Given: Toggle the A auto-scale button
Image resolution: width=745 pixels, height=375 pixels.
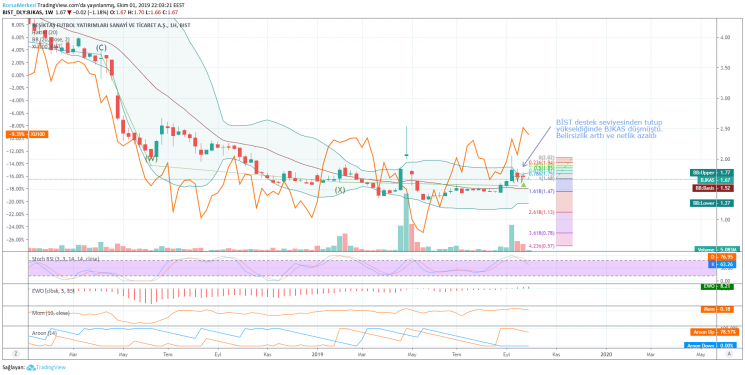Looking at the screenshot, I should pos(730,354).
